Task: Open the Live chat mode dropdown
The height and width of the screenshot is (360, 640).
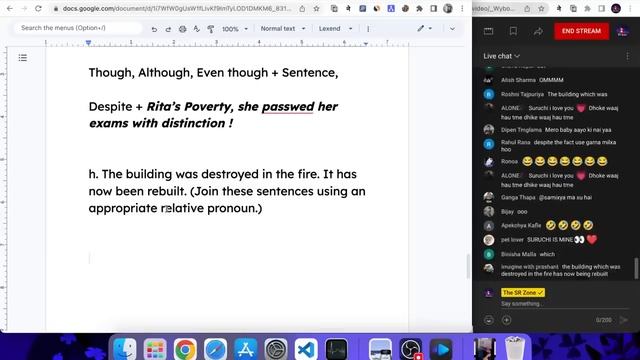Action: (502, 56)
